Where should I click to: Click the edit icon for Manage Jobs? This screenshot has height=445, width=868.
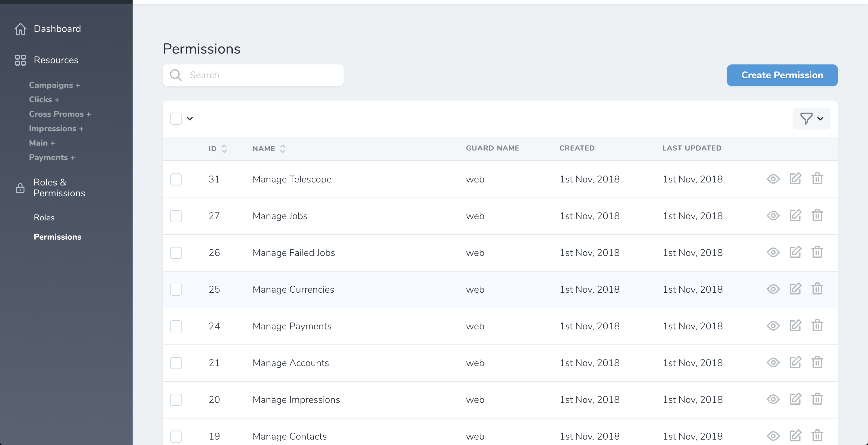[795, 216]
